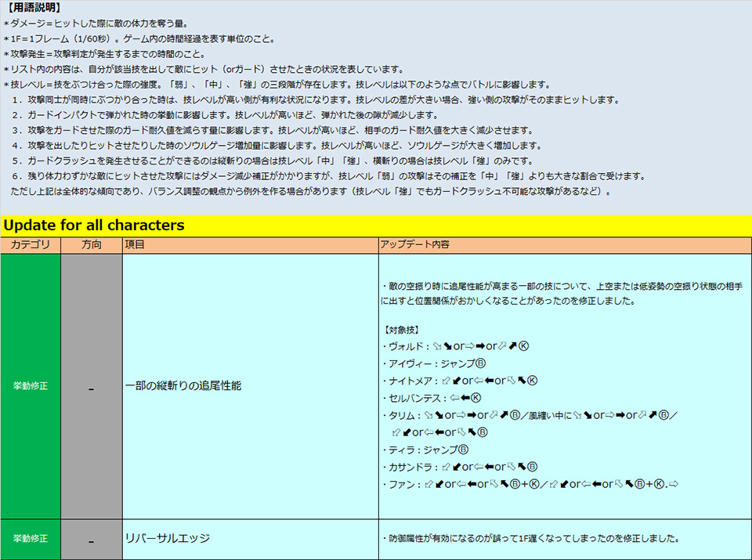Click the circled B icon ending カサンドラ's command

point(532,467)
